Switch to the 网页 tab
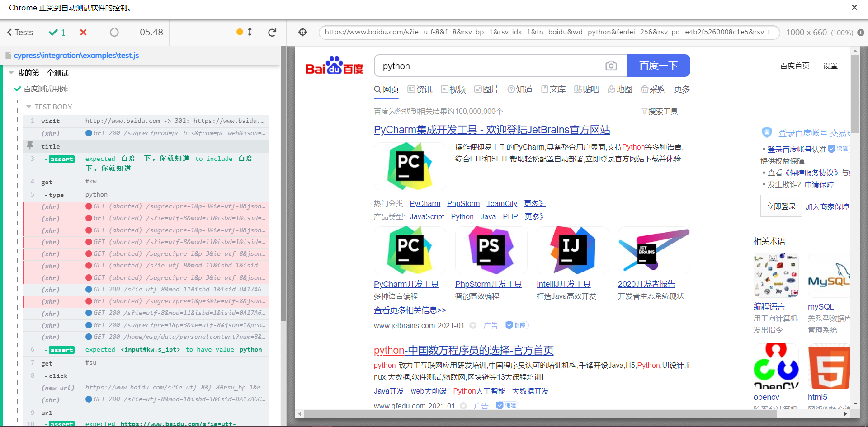The image size is (868, 427). pos(387,89)
